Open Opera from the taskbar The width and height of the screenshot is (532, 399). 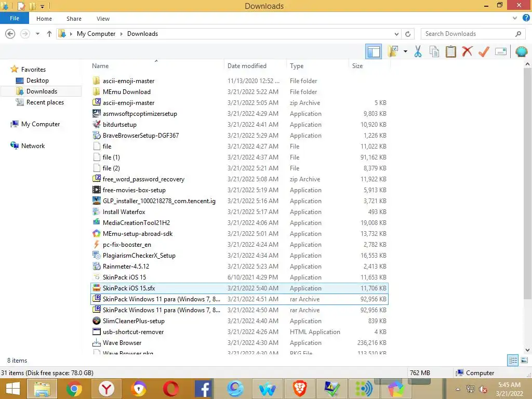[170, 389]
